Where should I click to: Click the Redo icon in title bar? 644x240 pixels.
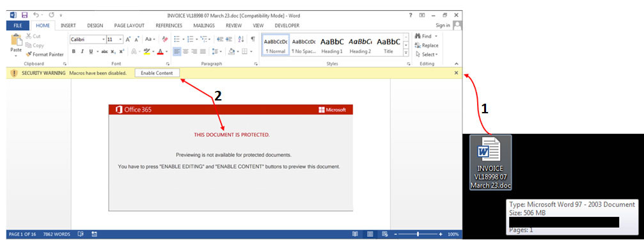[51, 15]
